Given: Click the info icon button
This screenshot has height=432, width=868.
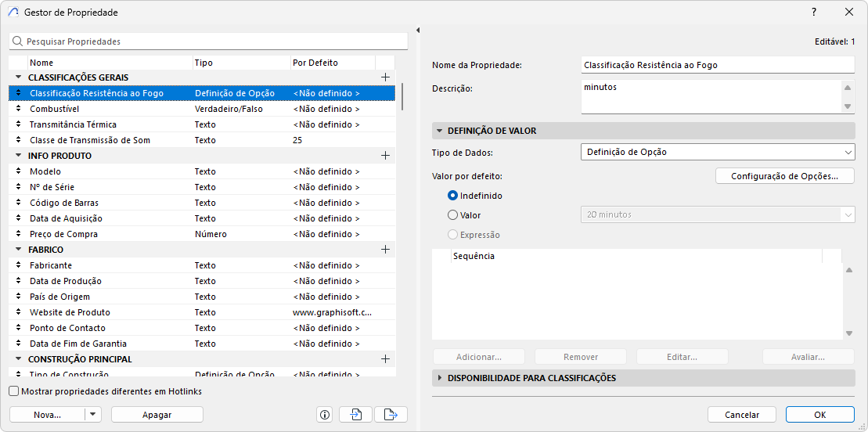Looking at the screenshot, I should pyautogui.click(x=325, y=415).
